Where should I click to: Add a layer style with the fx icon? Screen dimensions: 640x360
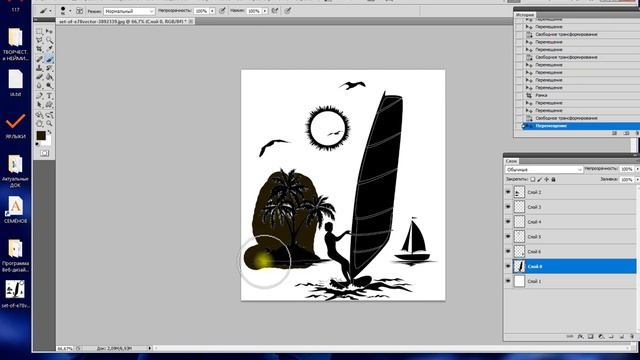tap(580, 337)
